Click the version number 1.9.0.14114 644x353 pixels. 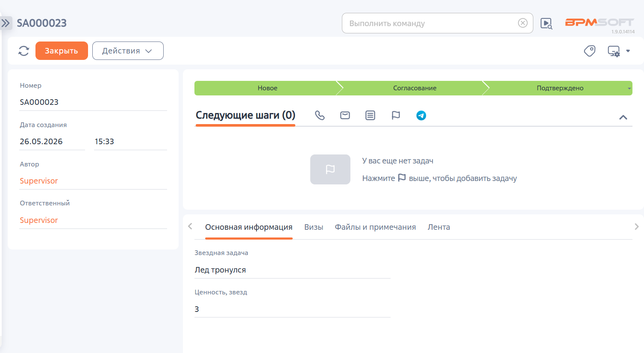coord(623,32)
